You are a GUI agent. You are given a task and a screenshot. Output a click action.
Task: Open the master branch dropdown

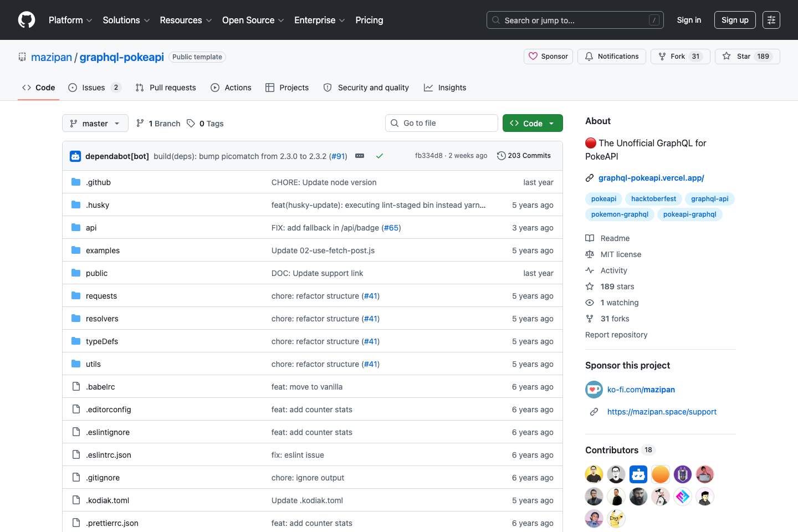(x=95, y=123)
